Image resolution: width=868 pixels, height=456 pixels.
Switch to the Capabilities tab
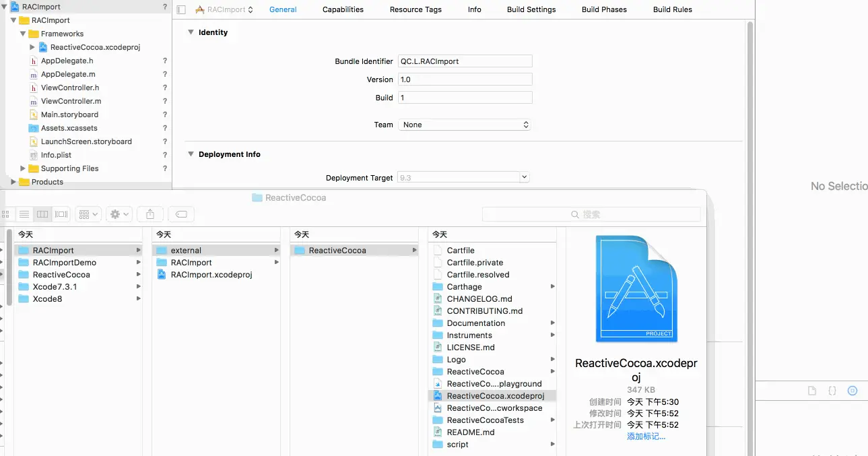coord(343,9)
